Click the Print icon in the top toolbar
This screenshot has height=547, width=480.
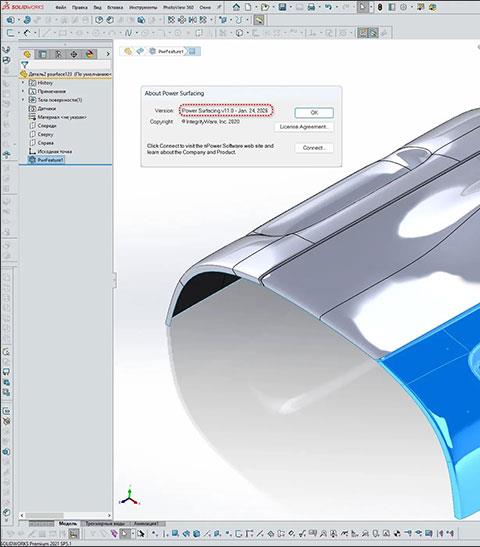pos(311,7)
